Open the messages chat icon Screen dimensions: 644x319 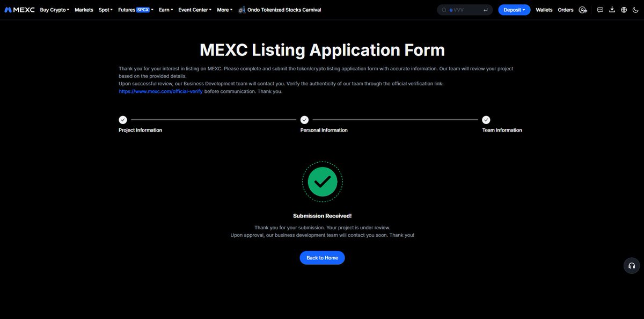[600, 10]
